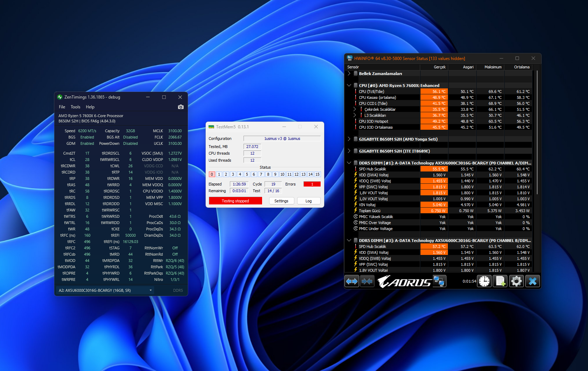The width and height of the screenshot is (588, 371).
Task: Click HWiNFO expand-layout double arrows icon
Action: pyautogui.click(x=352, y=281)
